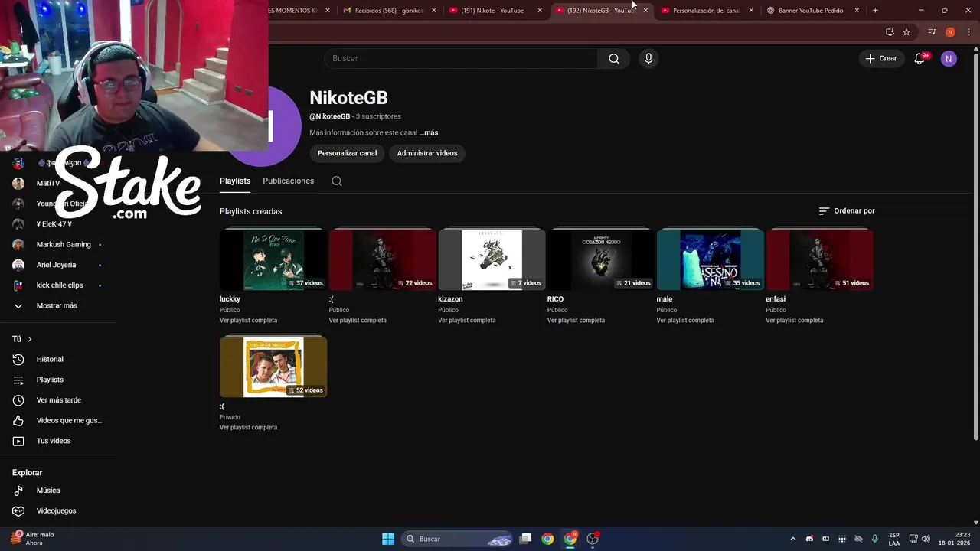Switch to the Playlists channel tab
Screen dimensions: 980x551
pos(235,181)
